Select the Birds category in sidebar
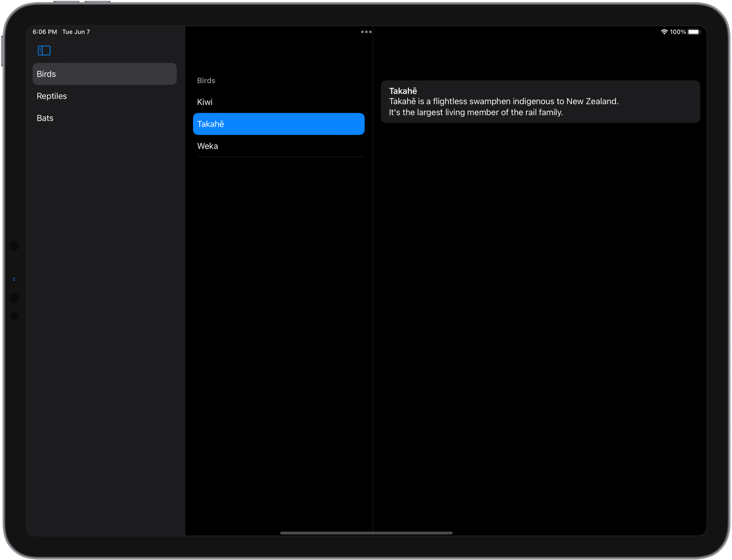Screen dimensions: 732x560 [x=104, y=74]
